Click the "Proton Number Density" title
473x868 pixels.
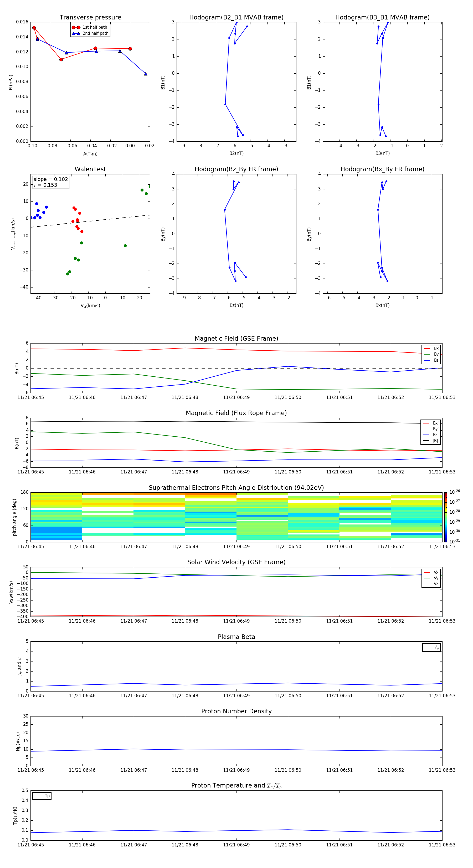click(x=236, y=711)
